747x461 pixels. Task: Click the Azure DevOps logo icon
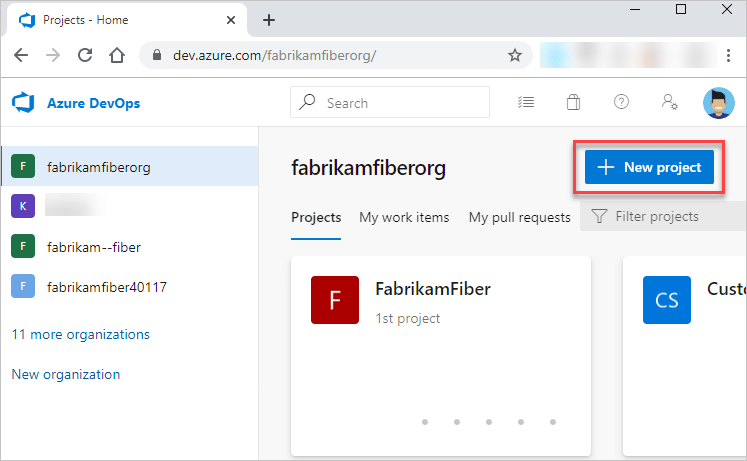[x=22, y=103]
